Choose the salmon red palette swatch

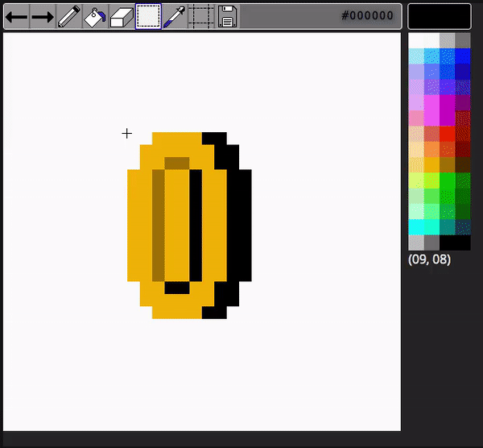tap(431, 134)
